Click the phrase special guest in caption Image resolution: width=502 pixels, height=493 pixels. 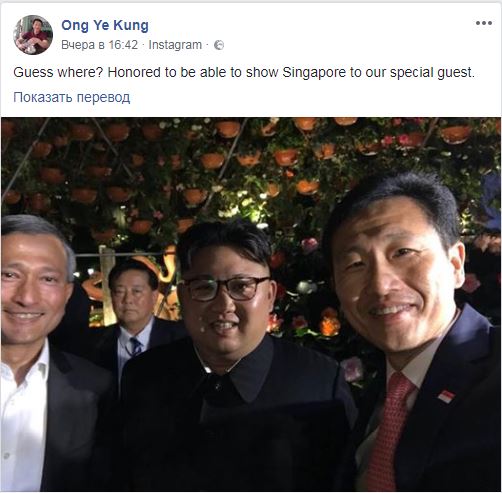432,72
